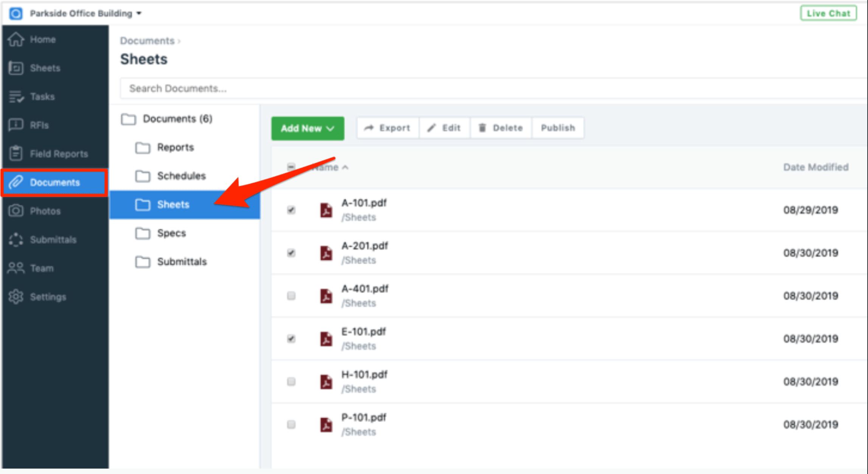Click the 08/29/2019 date for A-101.pdf

coord(811,210)
